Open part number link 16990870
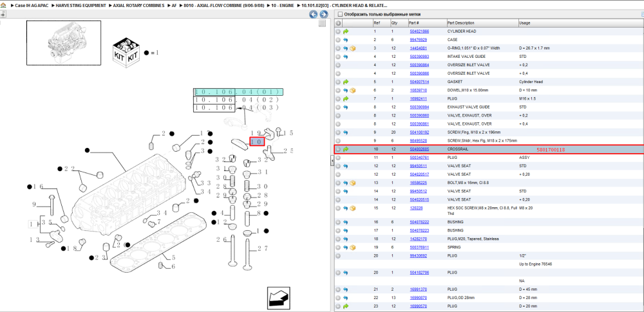Image resolution: width=644 pixels, height=312 pixels. (418, 298)
